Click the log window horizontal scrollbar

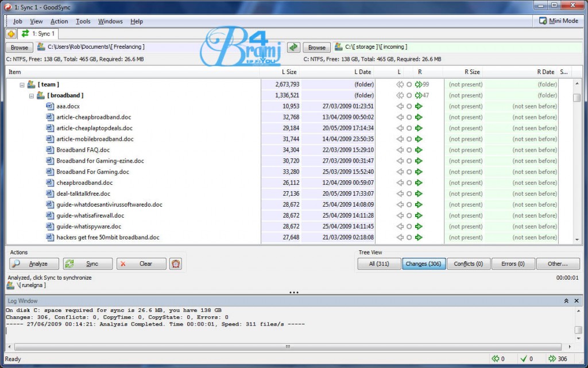[x=287, y=347]
